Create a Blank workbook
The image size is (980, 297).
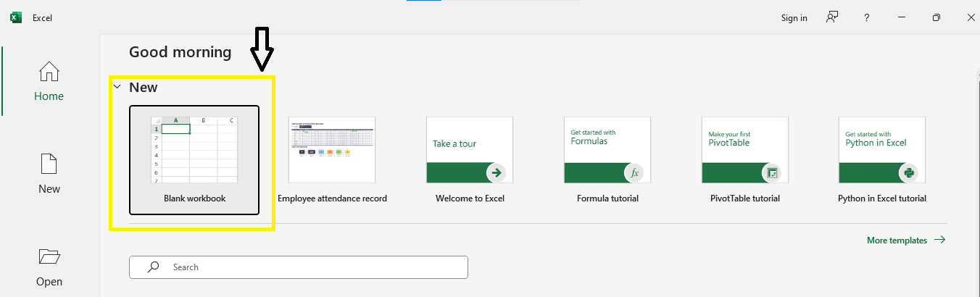pyautogui.click(x=194, y=160)
